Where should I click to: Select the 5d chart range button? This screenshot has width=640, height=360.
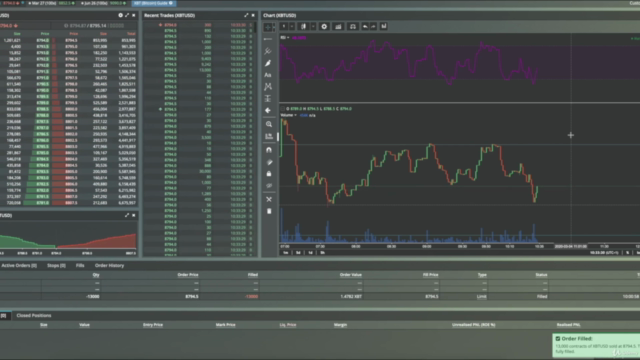tap(298, 253)
